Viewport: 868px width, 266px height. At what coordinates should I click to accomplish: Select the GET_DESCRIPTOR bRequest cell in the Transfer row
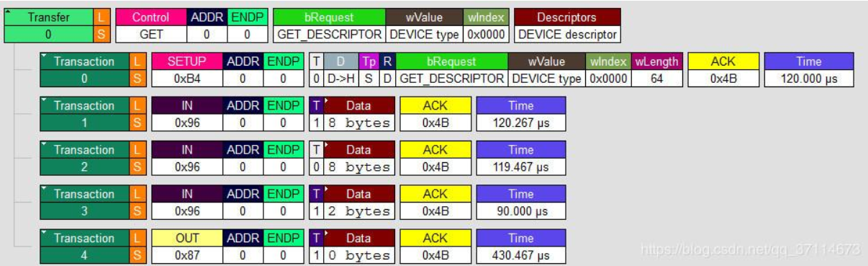tap(330, 25)
